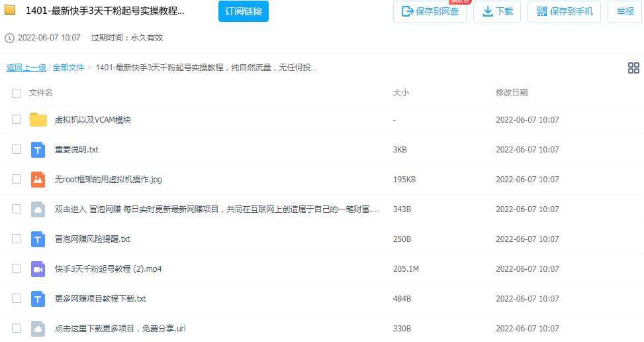This screenshot has height=342, width=644.
Task: Click the text file icon of 重要说明.txt
Action: 38,150
